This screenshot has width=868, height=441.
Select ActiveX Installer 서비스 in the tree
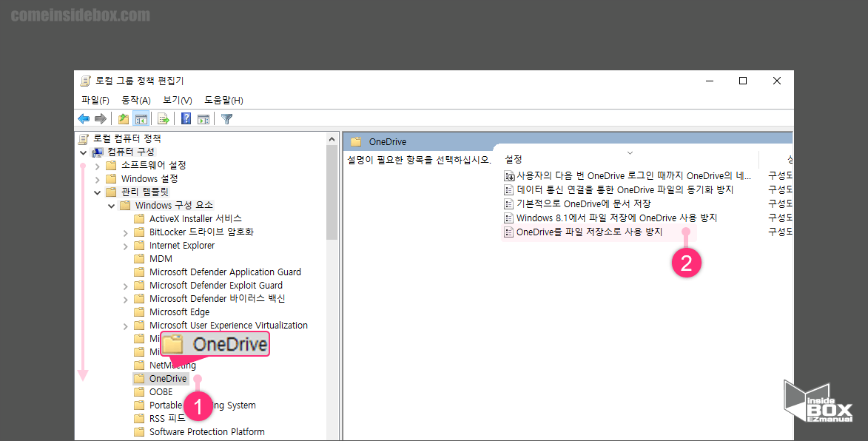(195, 218)
